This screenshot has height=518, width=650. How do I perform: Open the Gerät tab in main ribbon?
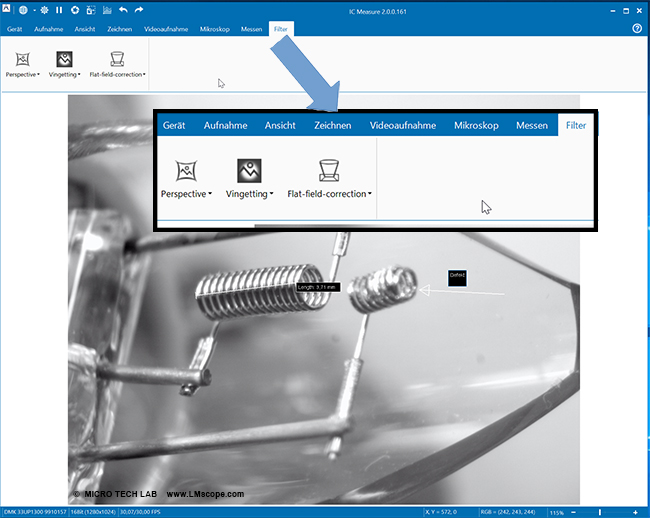15,29
